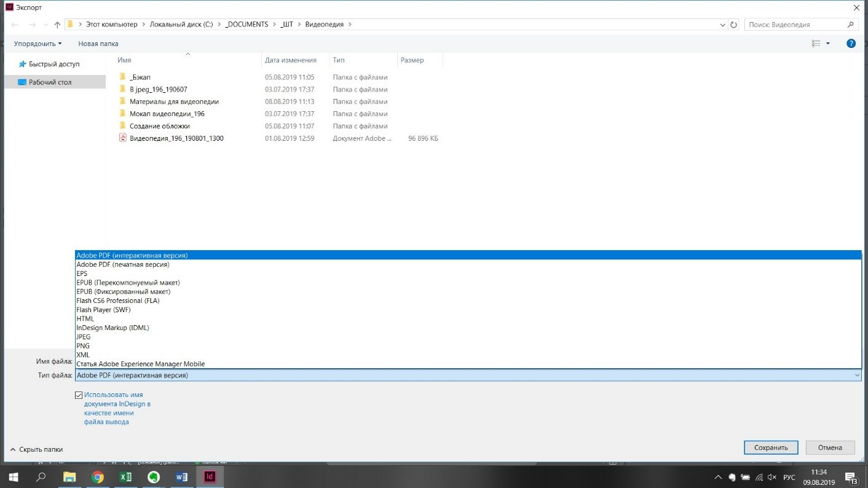Open recent locations dropdown arrow
Screen dimensions: 868x488
click(45, 25)
